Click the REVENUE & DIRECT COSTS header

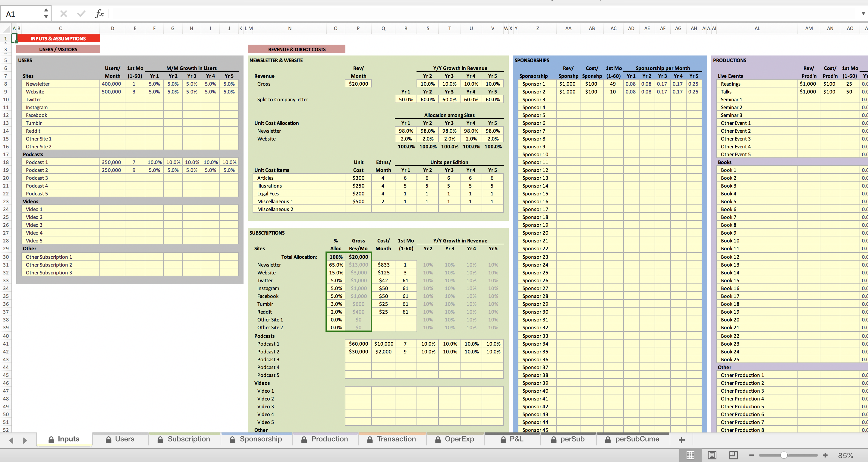click(297, 49)
